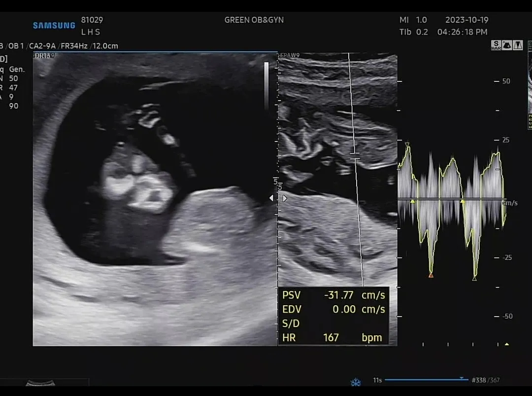This screenshot has height=396, width=532.
Task: Click the red peak marker on waveform
Action: [x=431, y=275]
